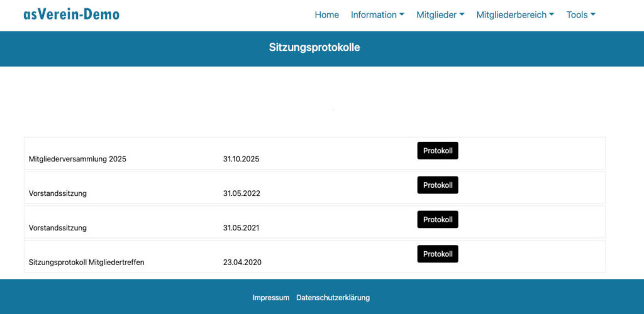Click the asVerein-Demo logo

coord(71,14)
